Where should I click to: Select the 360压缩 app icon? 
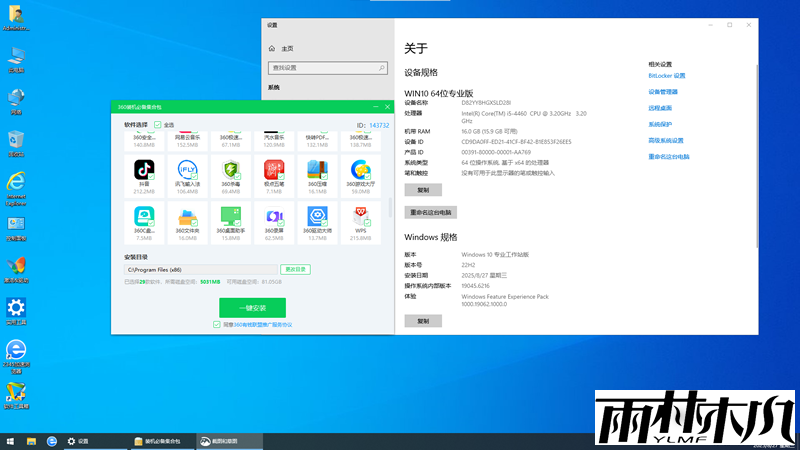coord(317,169)
